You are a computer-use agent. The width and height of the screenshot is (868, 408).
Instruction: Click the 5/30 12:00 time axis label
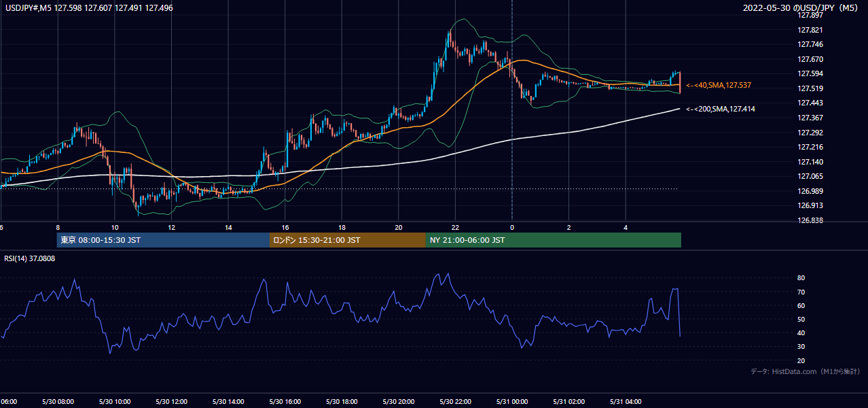[170, 402]
